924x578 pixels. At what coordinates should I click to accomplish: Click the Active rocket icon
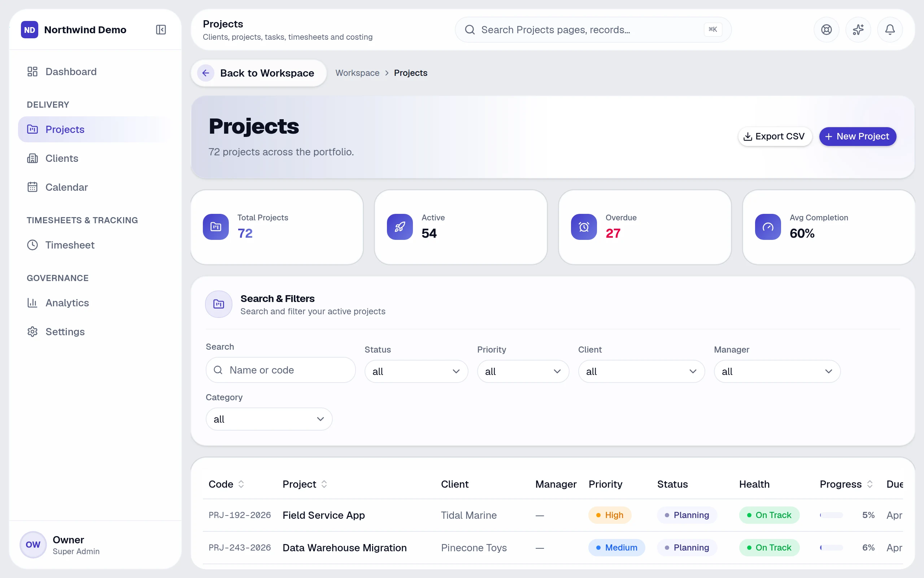pyautogui.click(x=400, y=227)
